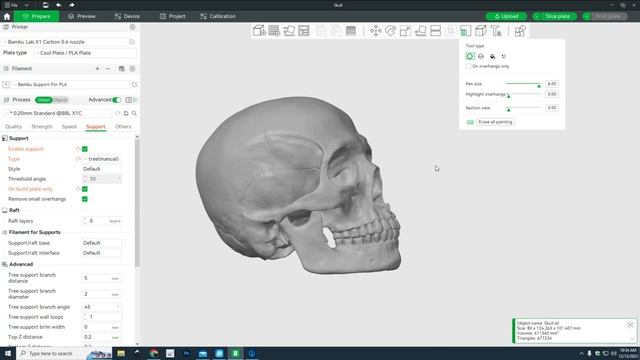Click the Arrange all objects icon

304,31
